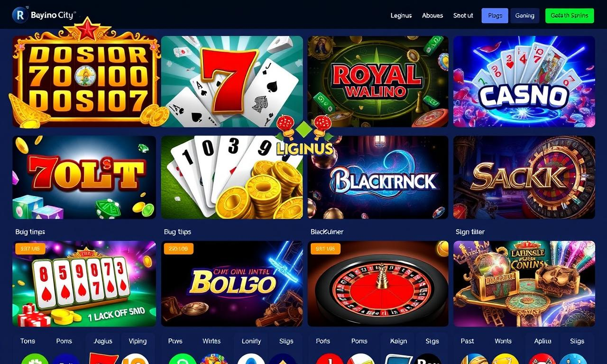This screenshot has height=364, width=607.
Task: Click the blue Plags button
Action: tap(495, 16)
